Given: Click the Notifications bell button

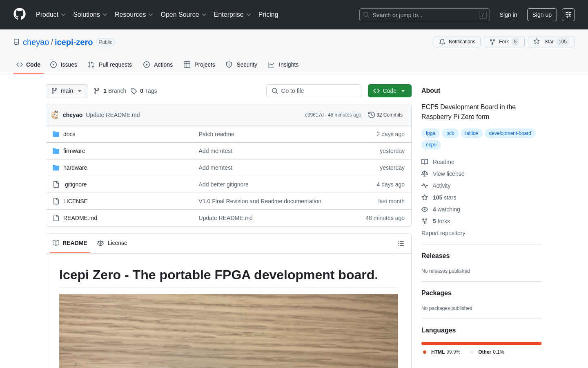Looking at the screenshot, I should [457, 42].
